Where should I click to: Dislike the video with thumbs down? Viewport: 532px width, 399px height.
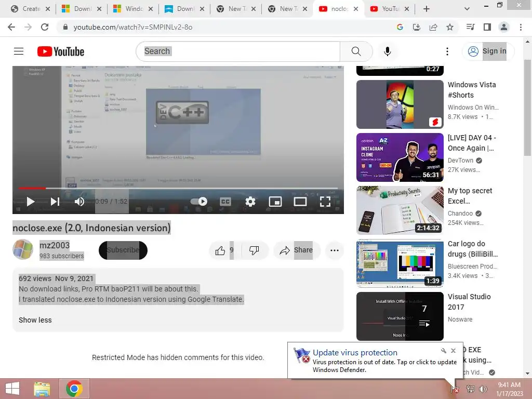(254, 250)
